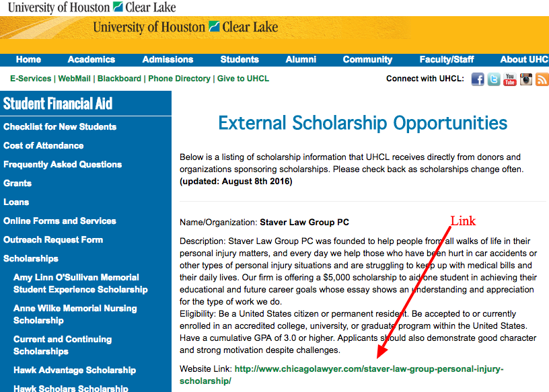
Task: Open the UHCL Instagram icon
Action: pos(526,79)
